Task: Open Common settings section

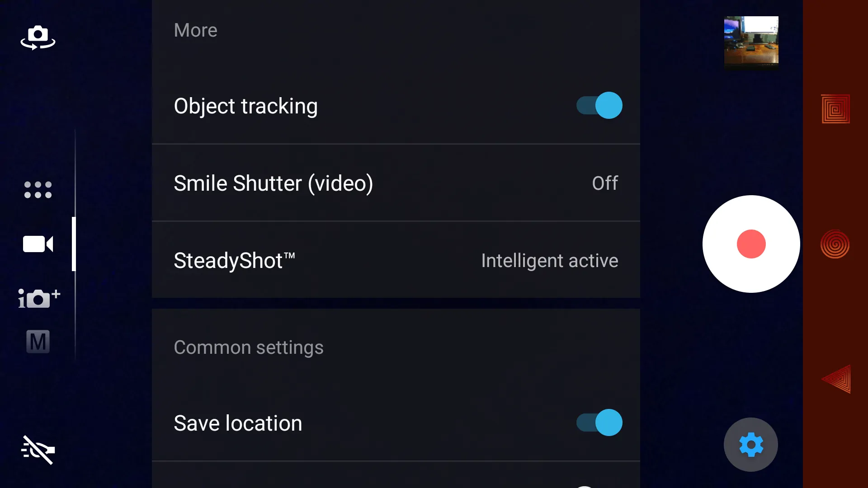Action: pyautogui.click(x=249, y=347)
